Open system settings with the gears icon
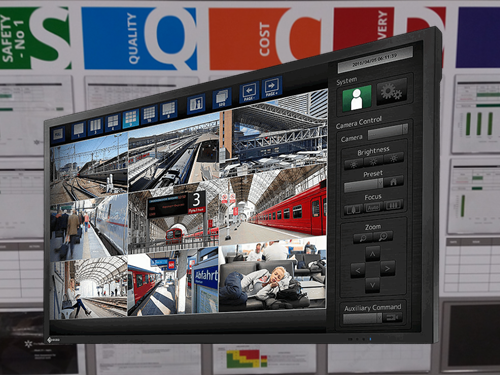 pyautogui.click(x=392, y=92)
